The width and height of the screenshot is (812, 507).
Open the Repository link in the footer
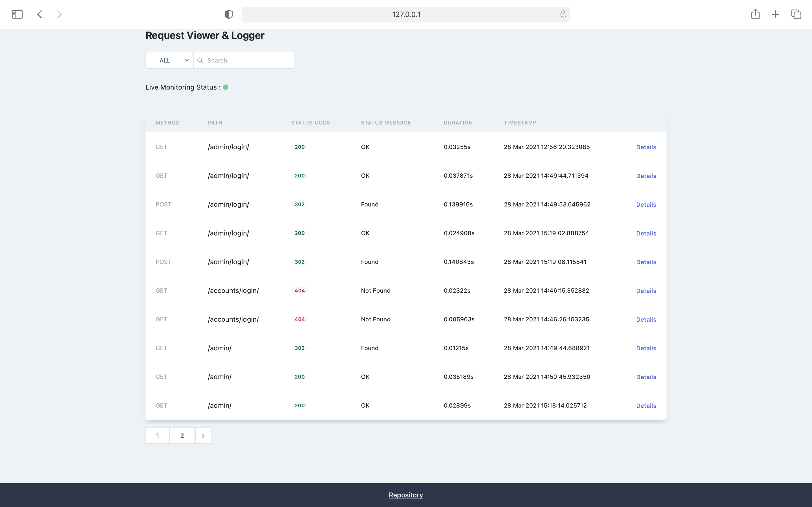click(x=405, y=495)
